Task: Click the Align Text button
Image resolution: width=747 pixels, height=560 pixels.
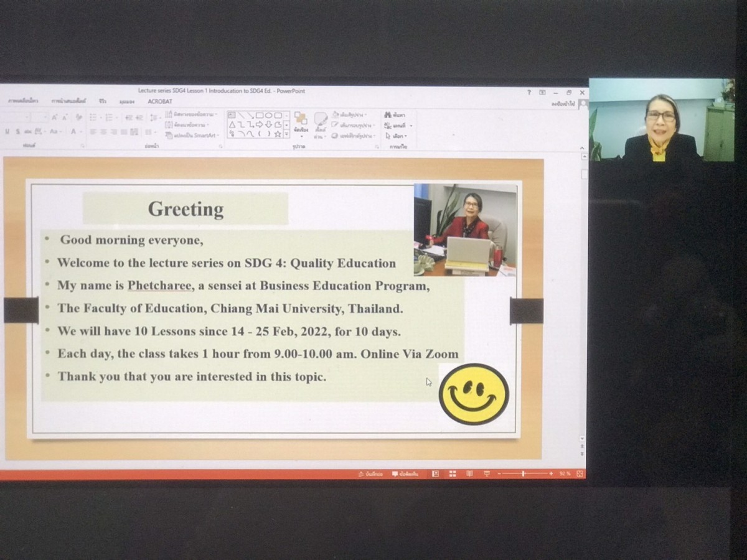Action: point(187,124)
